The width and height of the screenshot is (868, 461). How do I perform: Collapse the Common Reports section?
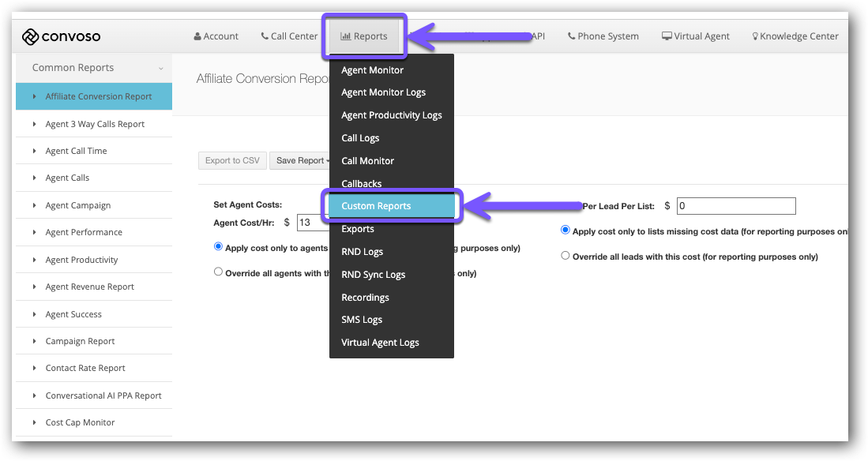(x=161, y=68)
